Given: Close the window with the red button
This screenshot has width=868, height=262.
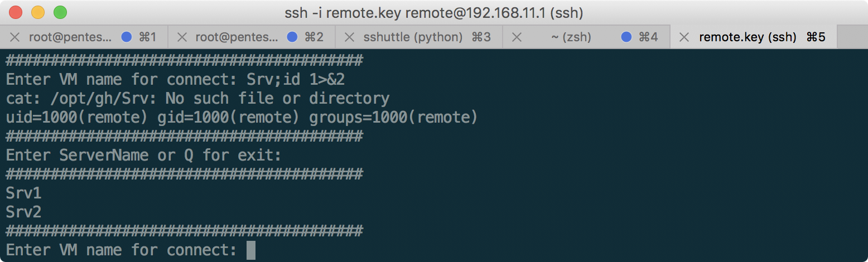Looking at the screenshot, I should 16,12.
